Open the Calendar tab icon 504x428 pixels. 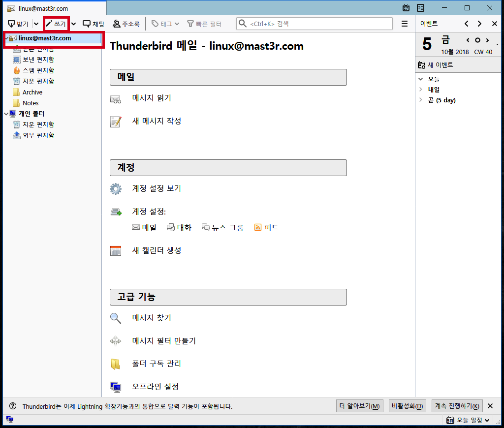[x=406, y=8]
